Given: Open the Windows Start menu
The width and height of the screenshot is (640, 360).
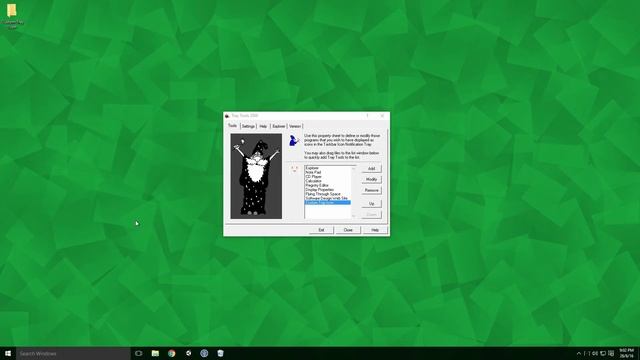Looking at the screenshot, I should click(x=8, y=353).
